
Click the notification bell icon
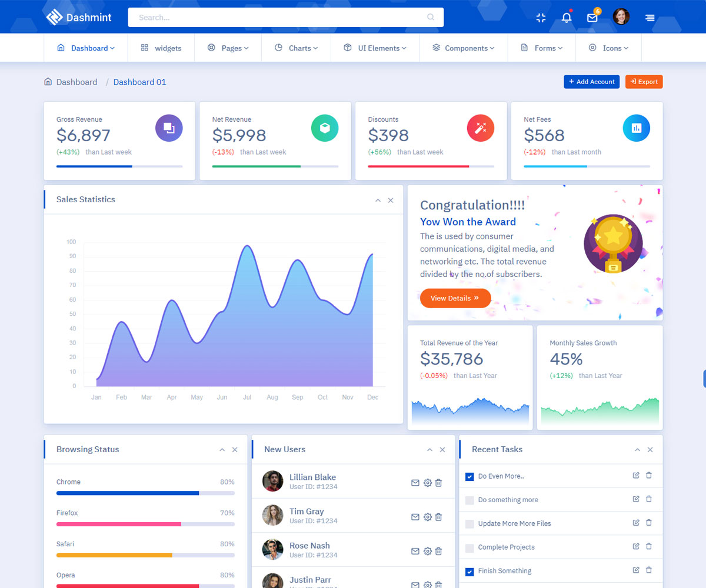pyautogui.click(x=566, y=18)
